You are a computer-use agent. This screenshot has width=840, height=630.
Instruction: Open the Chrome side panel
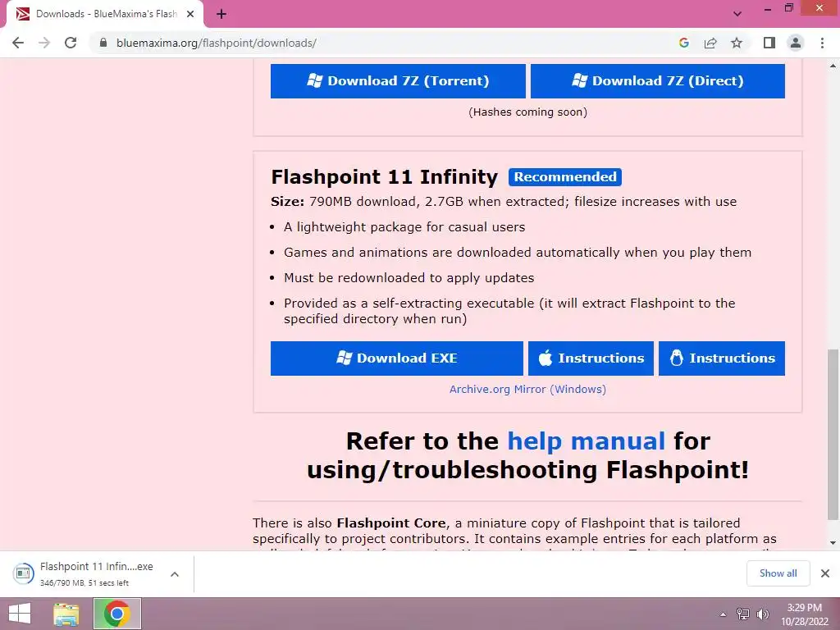pos(769,43)
